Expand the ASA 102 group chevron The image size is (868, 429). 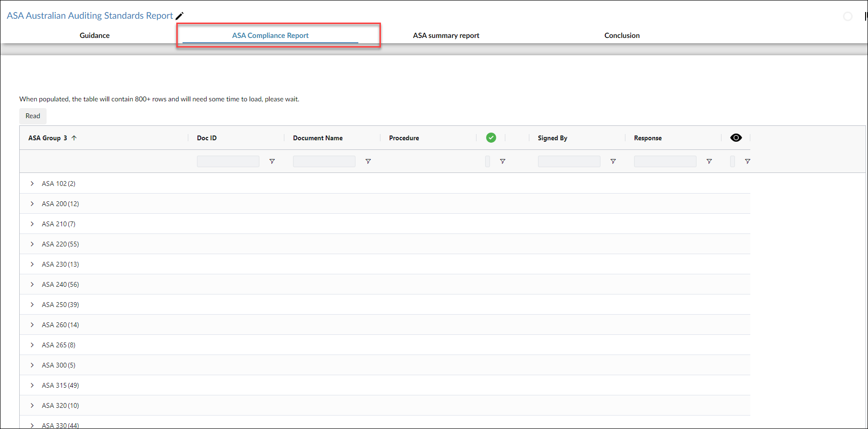click(x=32, y=184)
